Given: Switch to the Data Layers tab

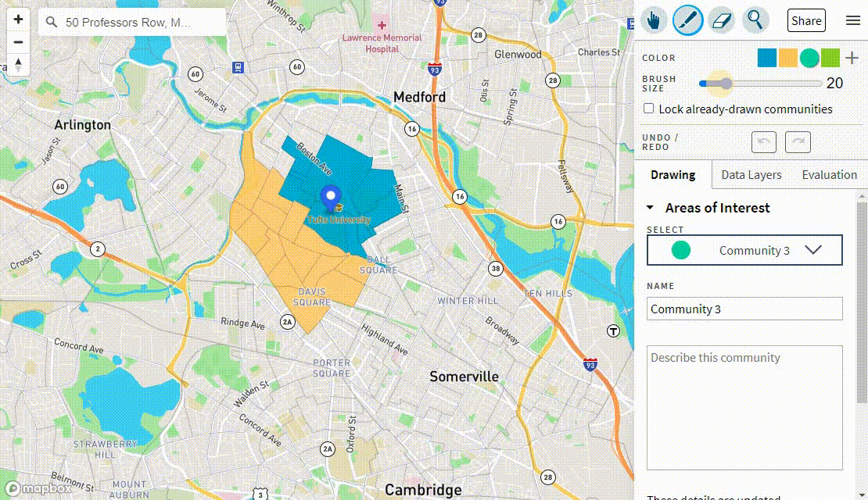Looking at the screenshot, I should [751, 175].
